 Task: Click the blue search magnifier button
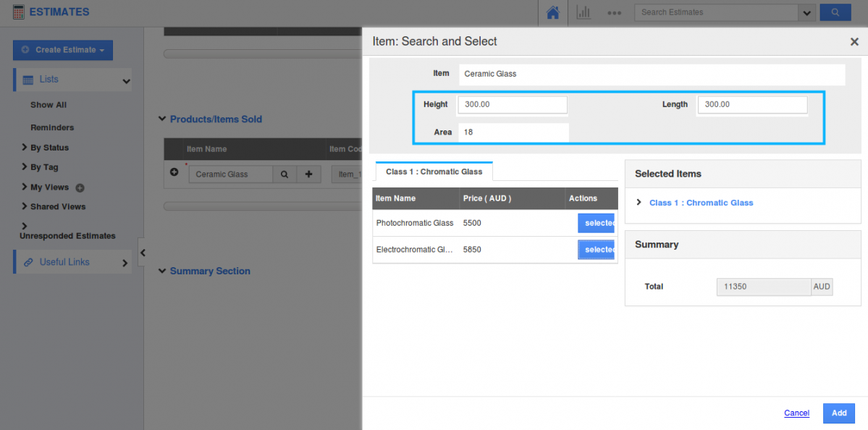[835, 12]
